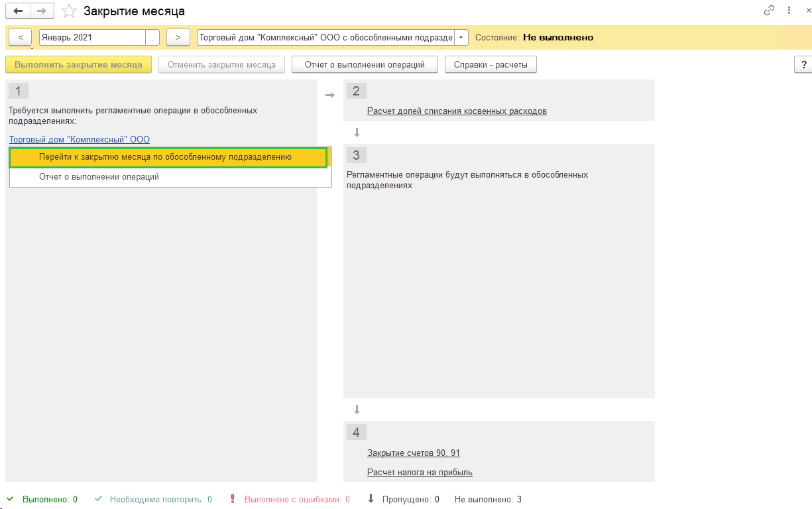This screenshot has height=509, width=812.
Task: Click Отчет о выполнении операций toolbar button
Action: pos(365,65)
